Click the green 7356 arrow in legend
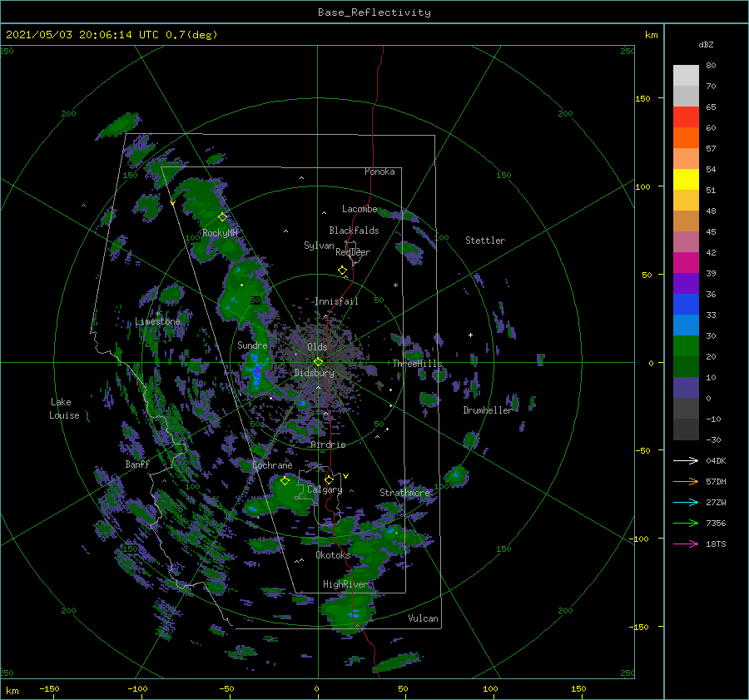749x700 pixels. tap(686, 524)
